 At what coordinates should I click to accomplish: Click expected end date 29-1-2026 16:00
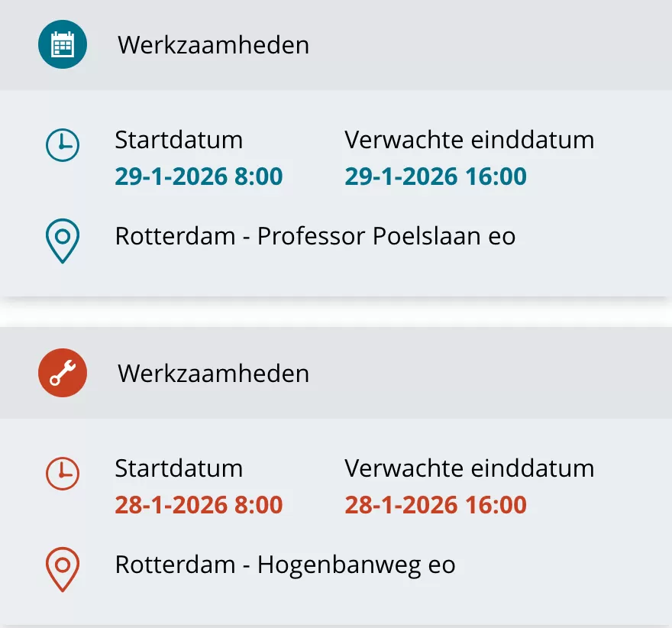(x=435, y=176)
